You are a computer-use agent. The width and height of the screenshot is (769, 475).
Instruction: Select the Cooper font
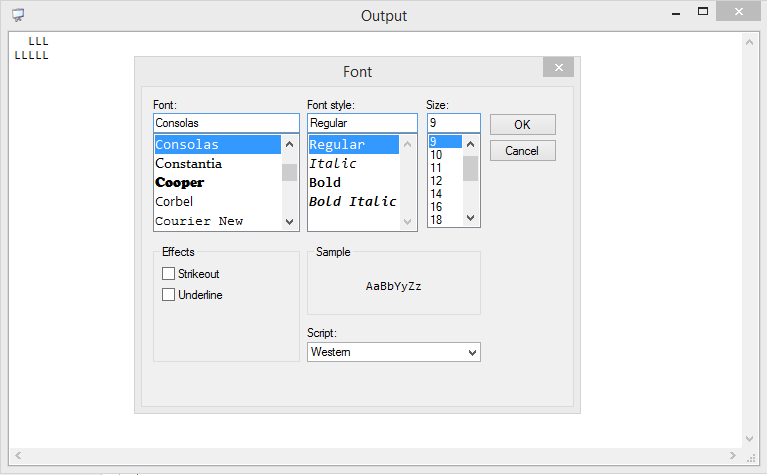pyautogui.click(x=180, y=183)
